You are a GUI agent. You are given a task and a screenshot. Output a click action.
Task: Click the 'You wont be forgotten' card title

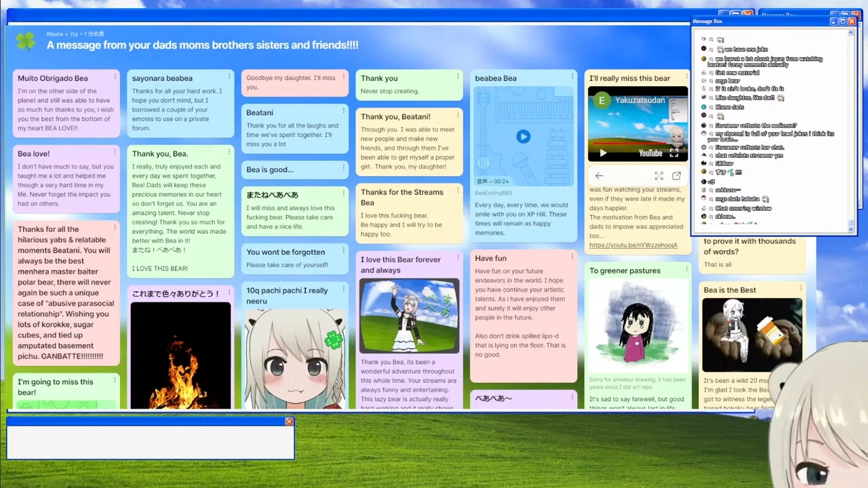pyautogui.click(x=285, y=253)
